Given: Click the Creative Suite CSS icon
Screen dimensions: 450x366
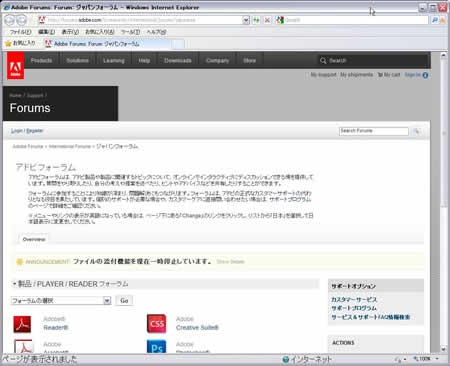Looking at the screenshot, I should point(156,323).
